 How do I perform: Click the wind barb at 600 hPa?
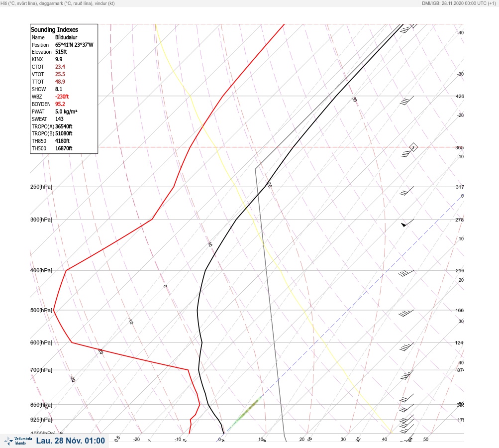(406, 347)
